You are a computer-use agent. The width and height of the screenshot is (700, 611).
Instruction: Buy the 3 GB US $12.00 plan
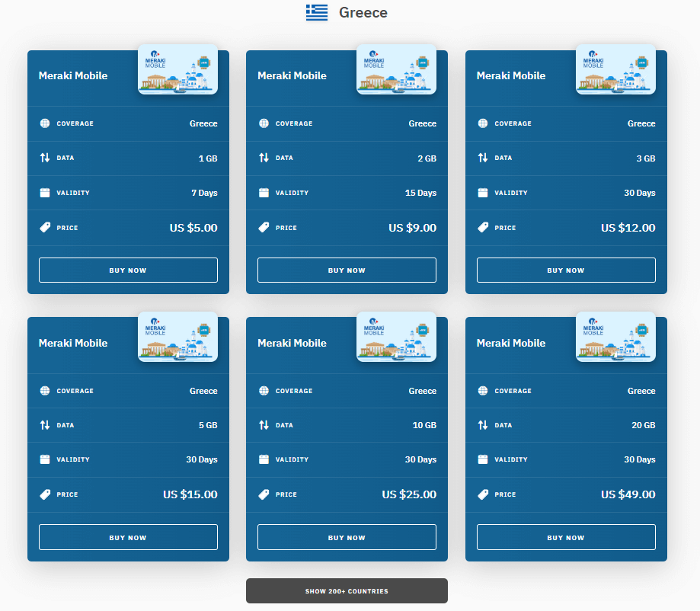566,270
